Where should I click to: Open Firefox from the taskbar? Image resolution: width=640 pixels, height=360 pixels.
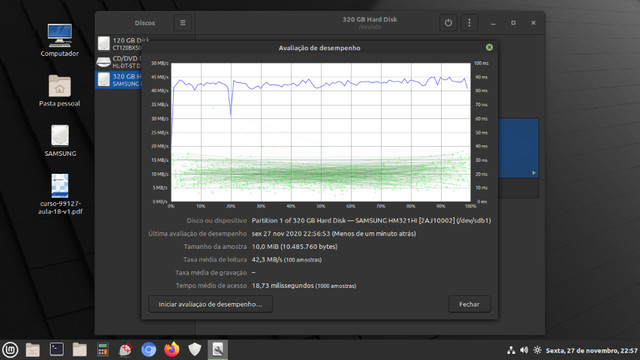pos(171,350)
